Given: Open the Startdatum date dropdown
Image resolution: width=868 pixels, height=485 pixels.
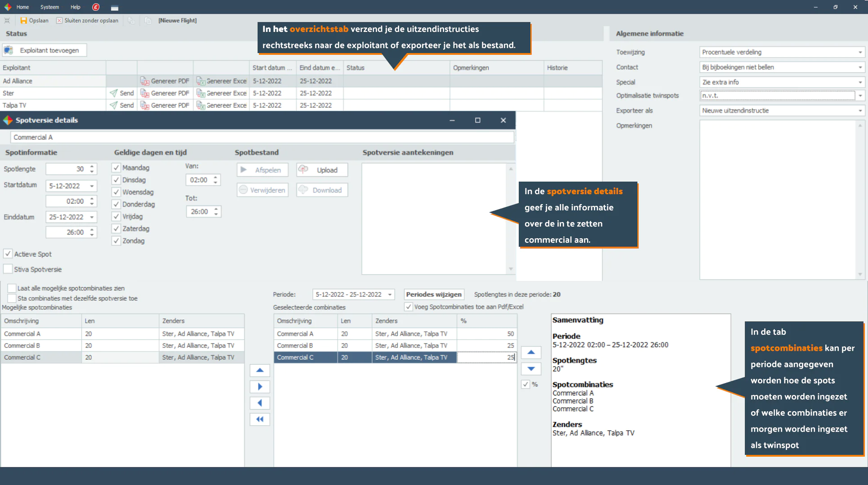Looking at the screenshot, I should [x=92, y=186].
